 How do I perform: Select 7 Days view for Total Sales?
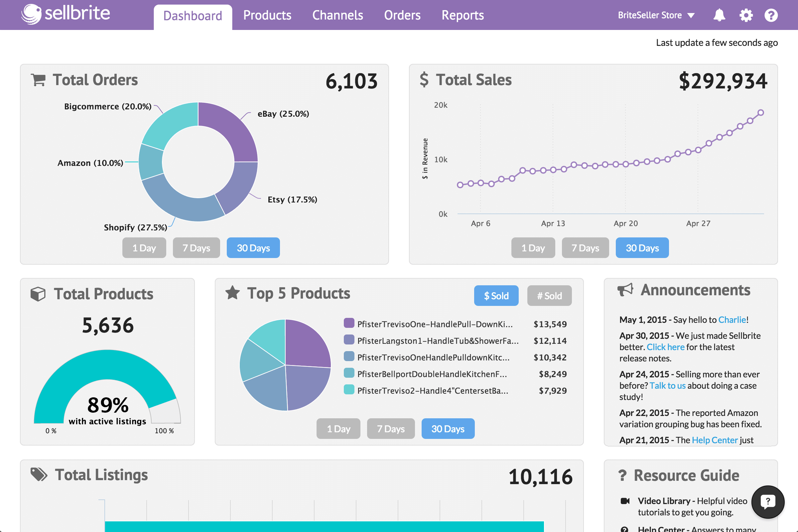coord(585,248)
